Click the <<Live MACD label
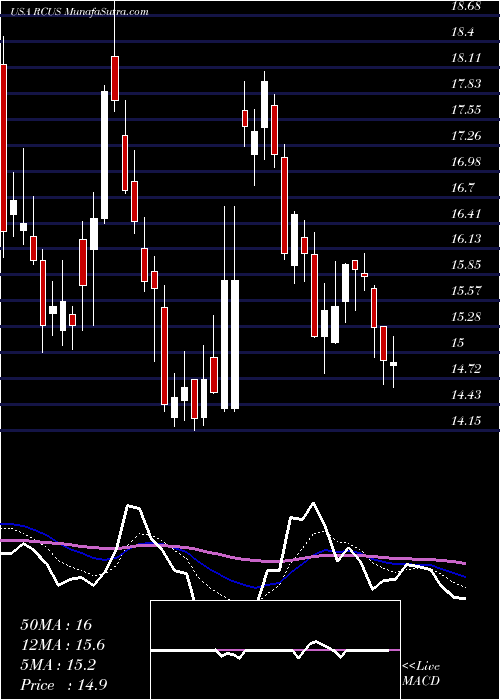Screen dimensions: 500x700 421,674
